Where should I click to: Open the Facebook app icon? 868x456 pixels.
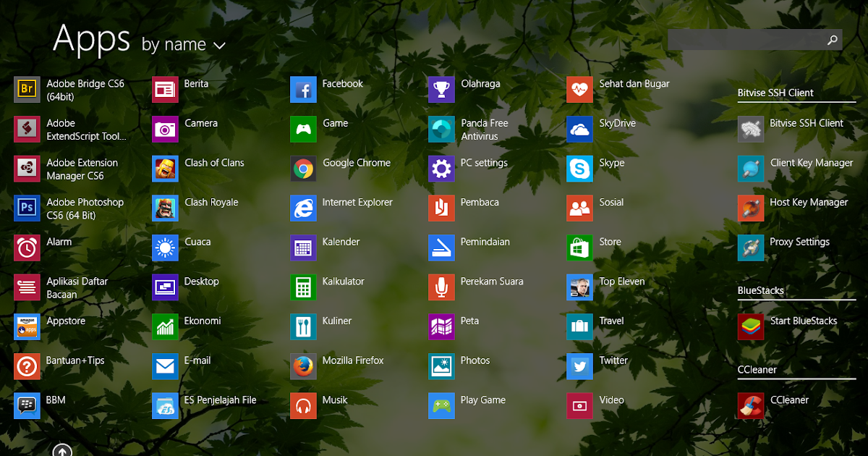pyautogui.click(x=303, y=90)
